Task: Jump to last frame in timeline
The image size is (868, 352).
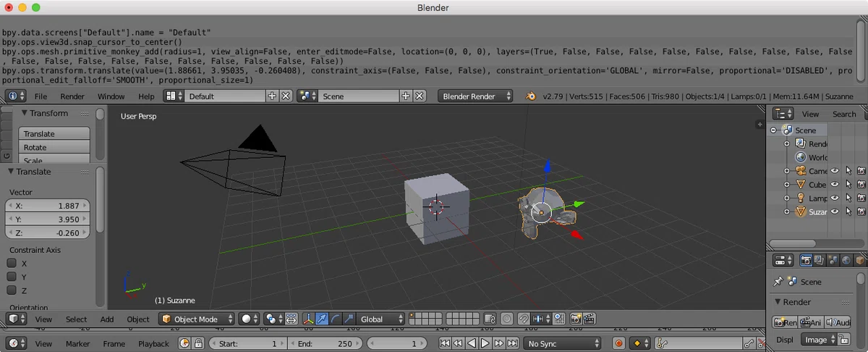Action: (512, 343)
